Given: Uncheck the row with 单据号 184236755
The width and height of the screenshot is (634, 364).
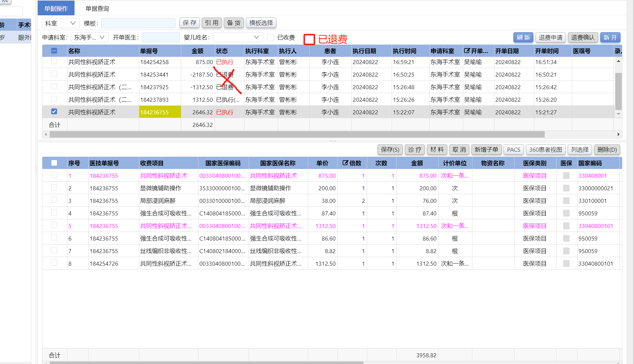Looking at the screenshot, I should [x=54, y=112].
